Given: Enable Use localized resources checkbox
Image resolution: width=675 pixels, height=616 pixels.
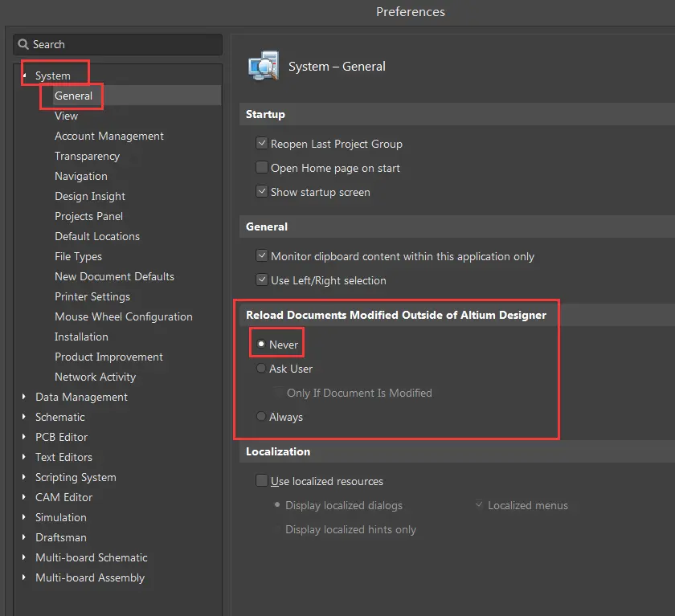Looking at the screenshot, I should (262, 480).
